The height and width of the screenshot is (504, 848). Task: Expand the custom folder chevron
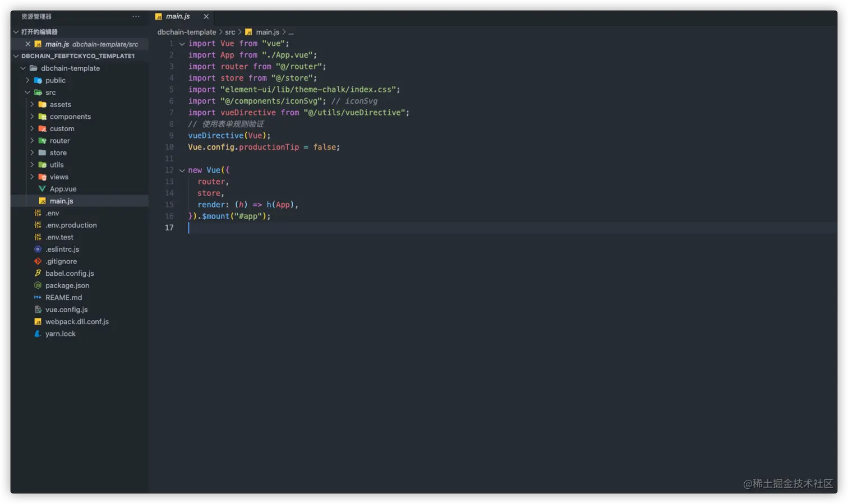[32, 128]
